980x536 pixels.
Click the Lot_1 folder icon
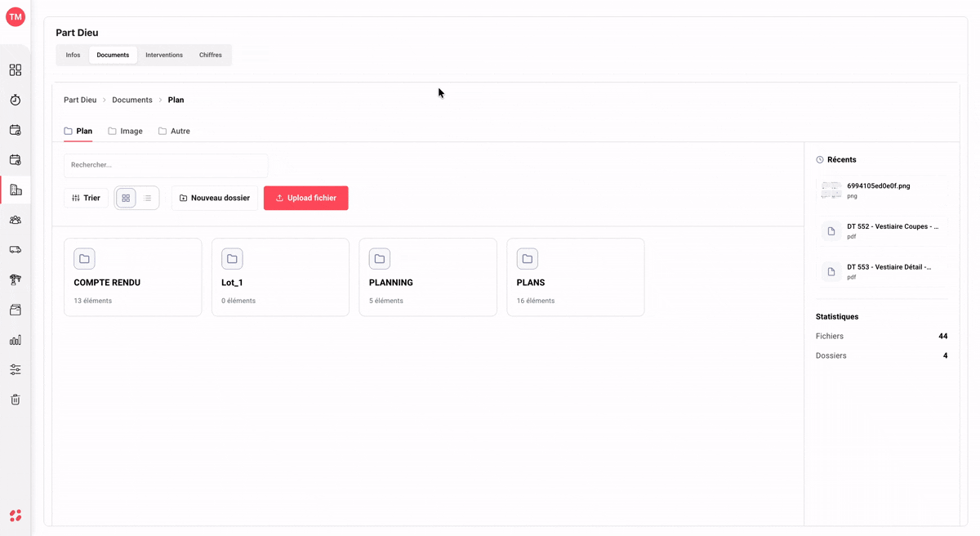point(232,259)
